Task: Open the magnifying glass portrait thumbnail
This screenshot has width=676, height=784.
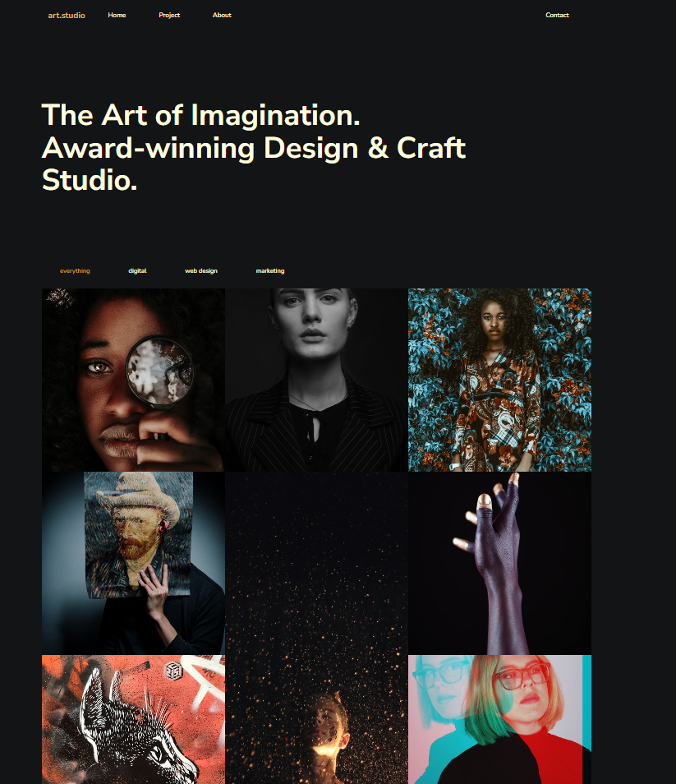Action: 133,380
